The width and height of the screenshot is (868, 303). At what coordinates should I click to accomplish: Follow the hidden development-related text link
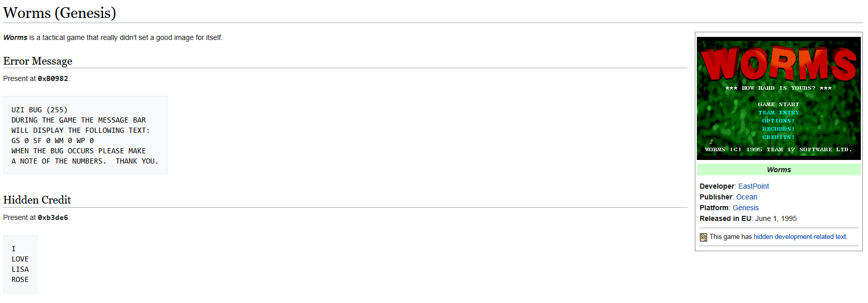(x=800, y=237)
